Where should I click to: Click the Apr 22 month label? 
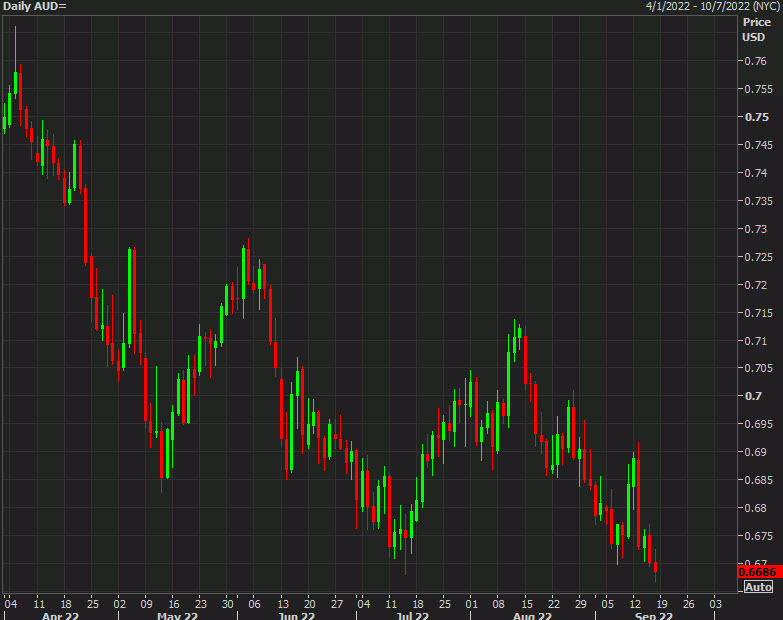60,616
